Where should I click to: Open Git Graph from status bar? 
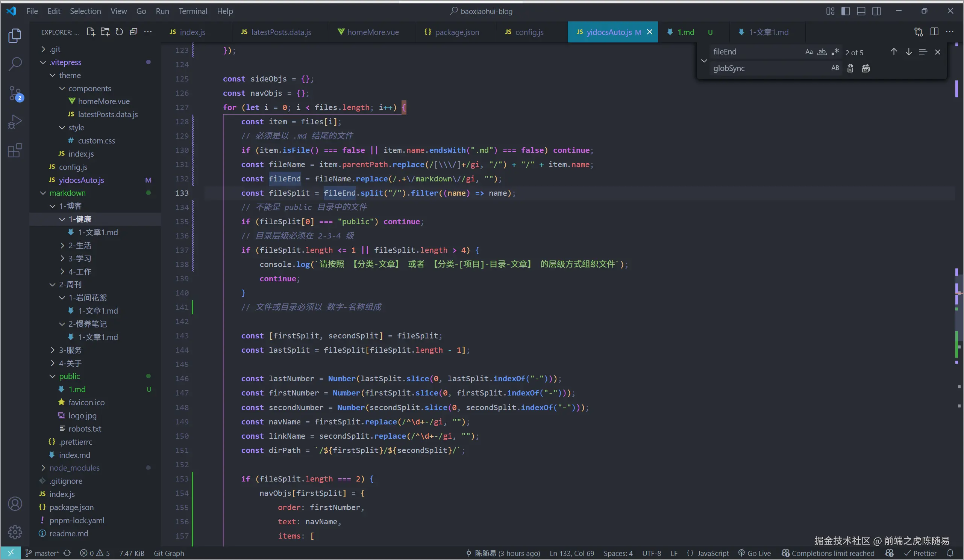point(169,553)
